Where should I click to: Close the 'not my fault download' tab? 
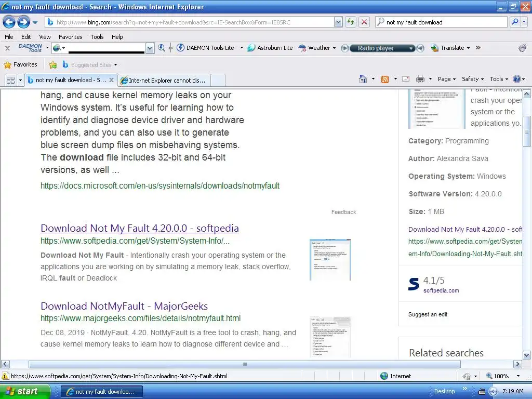pos(111,80)
